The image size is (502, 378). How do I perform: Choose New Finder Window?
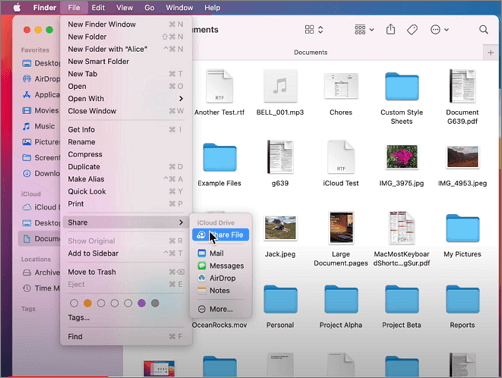click(x=126, y=24)
